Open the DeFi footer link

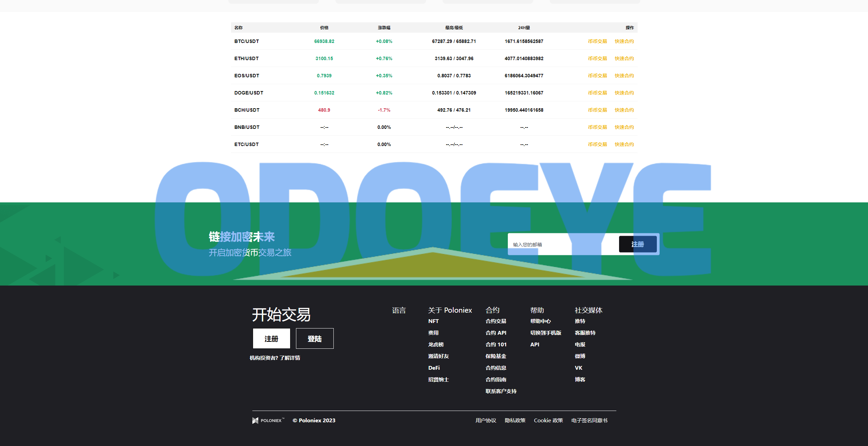coord(434,368)
